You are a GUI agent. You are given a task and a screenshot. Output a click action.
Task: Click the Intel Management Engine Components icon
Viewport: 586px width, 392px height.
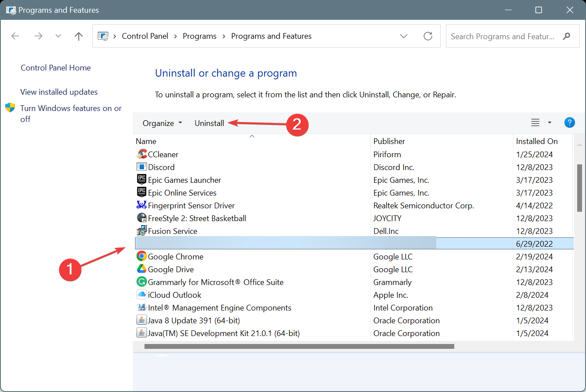coord(142,307)
